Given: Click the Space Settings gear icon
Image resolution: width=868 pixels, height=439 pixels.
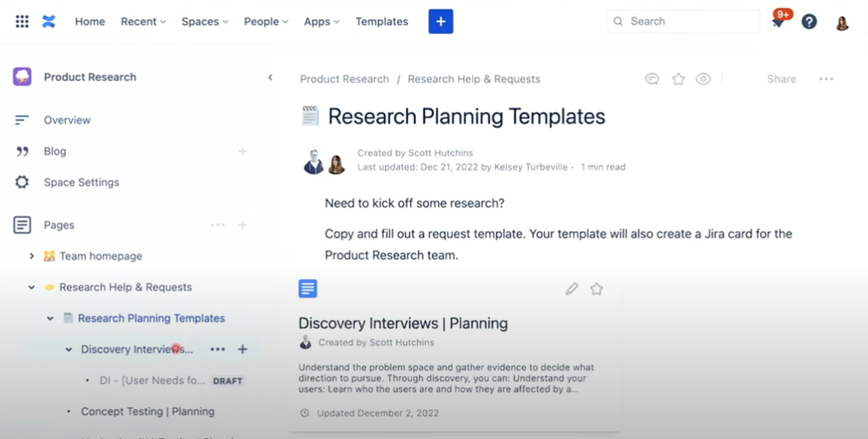Looking at the screenshot, I should click(x=22, y=183).
